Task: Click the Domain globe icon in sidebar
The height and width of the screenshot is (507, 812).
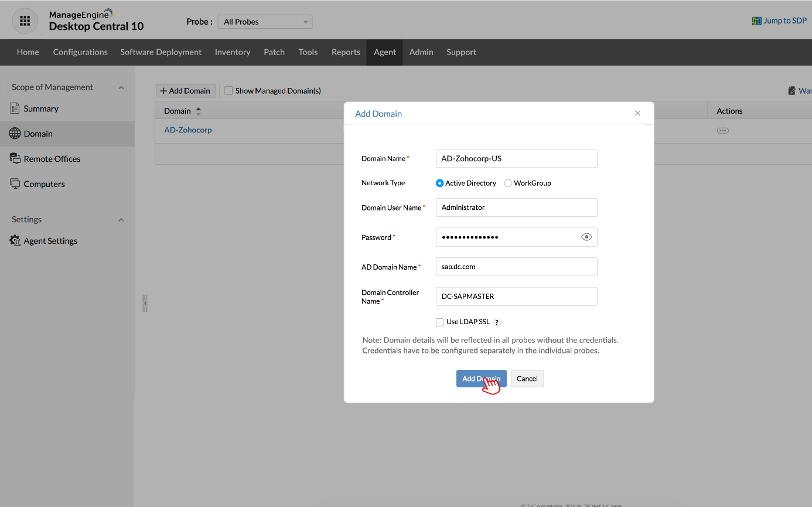Action: point(15,134)
